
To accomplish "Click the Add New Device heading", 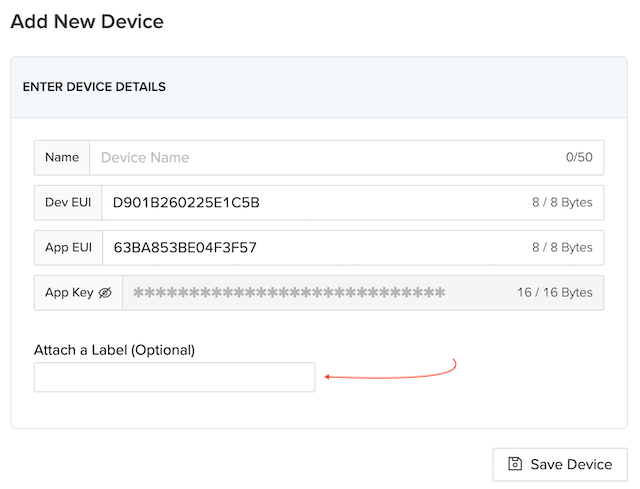I will (x=87, y=21).
